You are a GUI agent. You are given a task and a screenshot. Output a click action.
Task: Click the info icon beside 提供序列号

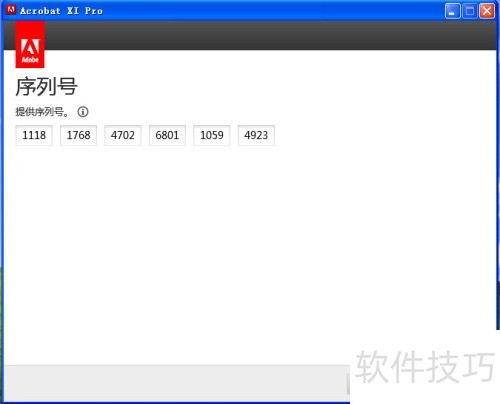pyautogui.click(x=83, y=112)
